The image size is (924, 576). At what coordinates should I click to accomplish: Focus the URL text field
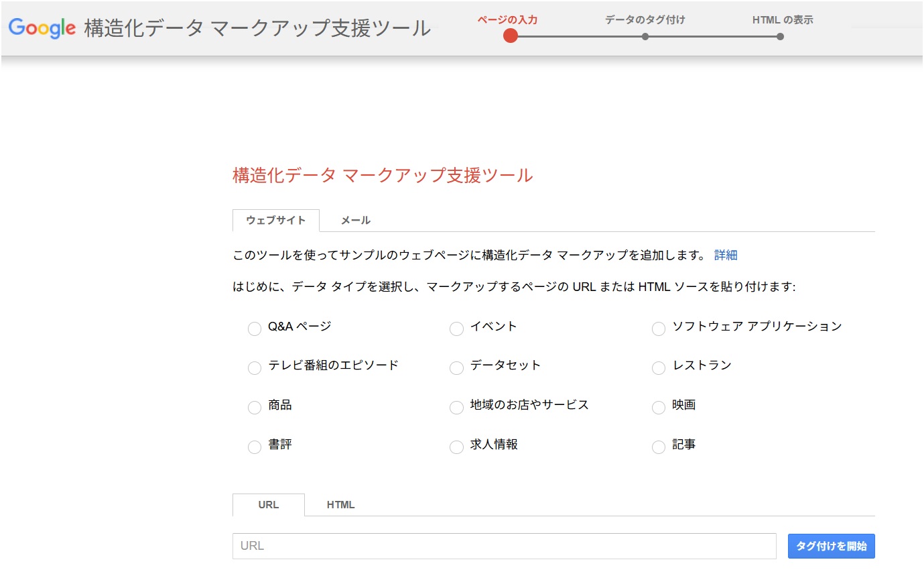point(505,546)
